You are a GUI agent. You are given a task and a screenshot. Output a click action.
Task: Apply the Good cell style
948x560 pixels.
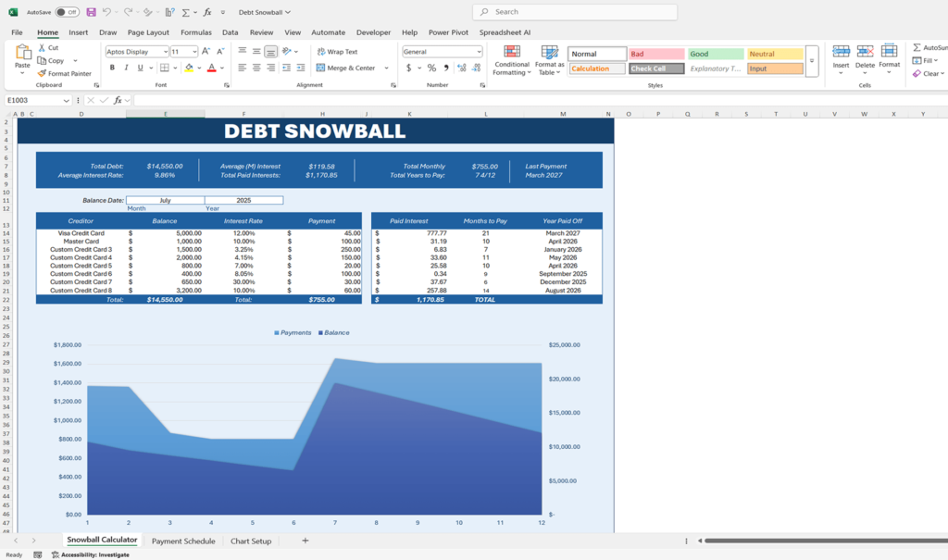point(715,54)
